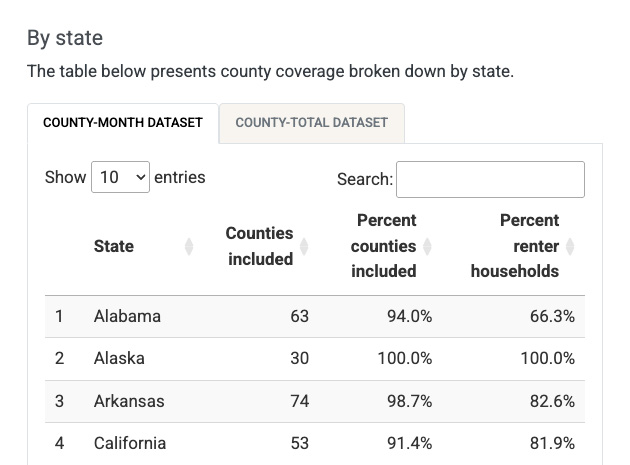This screenshot has width=630, height=465.
Task: Switch to County-Total Dataset tab
Action: 311,123
